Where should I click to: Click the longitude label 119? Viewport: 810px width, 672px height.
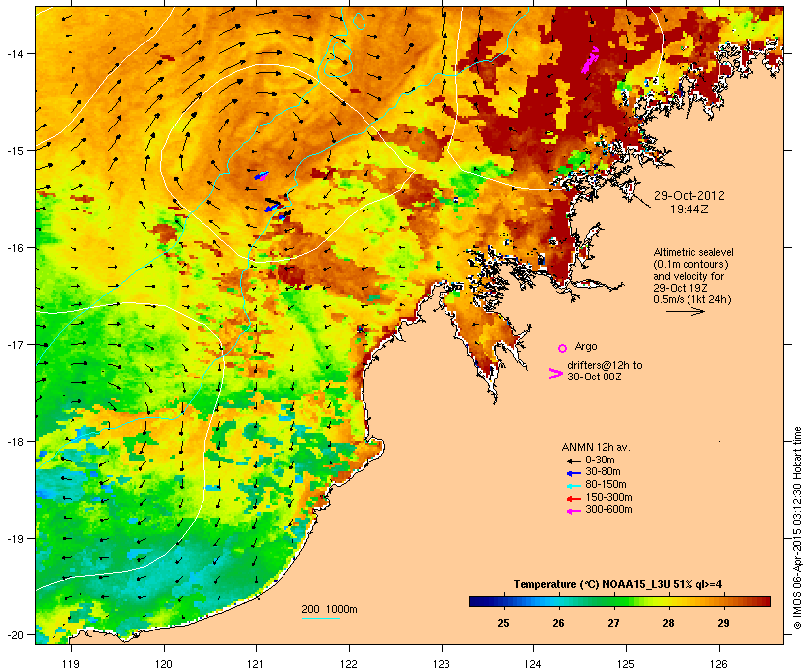71,664
